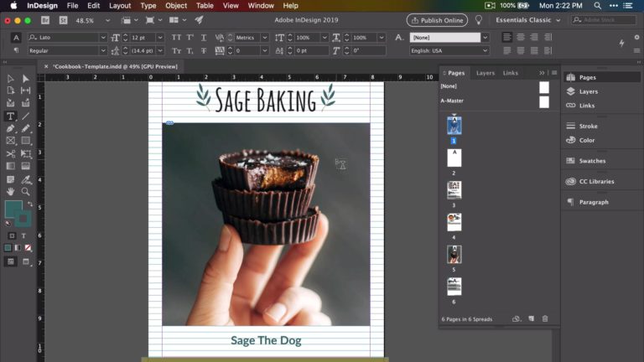Align text center
644x362 pixels.
click(x=521, y=38)
